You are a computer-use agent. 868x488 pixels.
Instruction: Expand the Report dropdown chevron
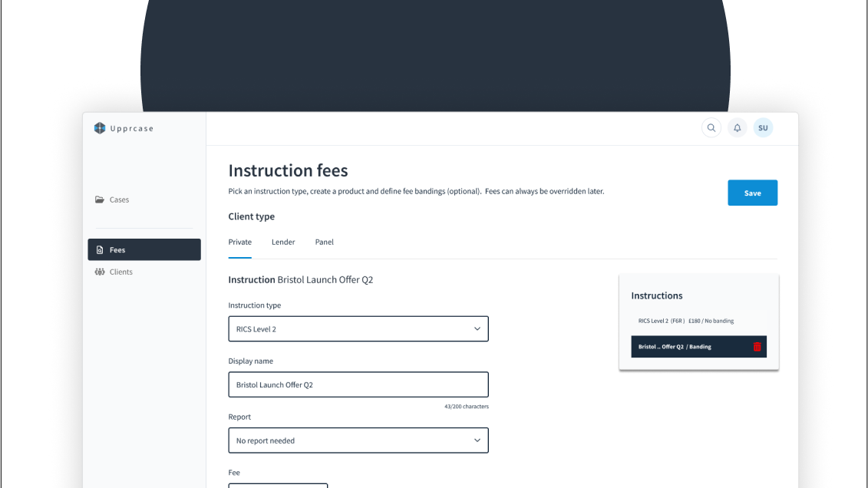point(477,440)
